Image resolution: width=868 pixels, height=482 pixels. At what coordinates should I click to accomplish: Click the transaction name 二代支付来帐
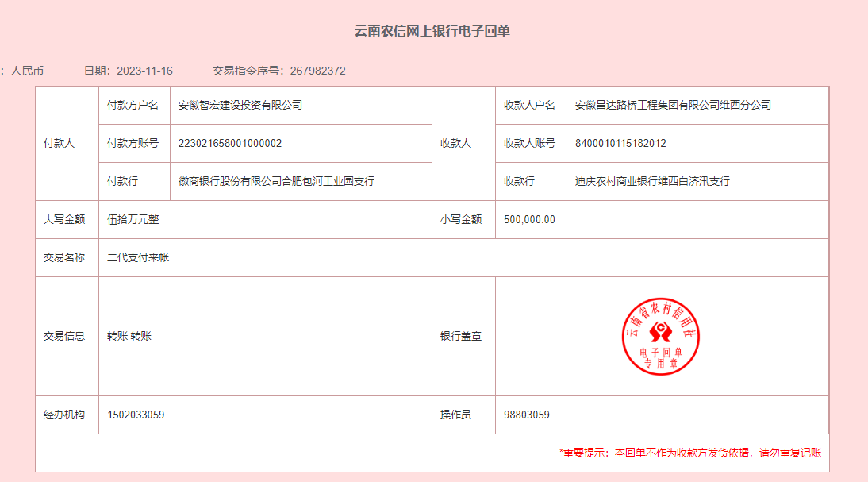coord(138,257)
